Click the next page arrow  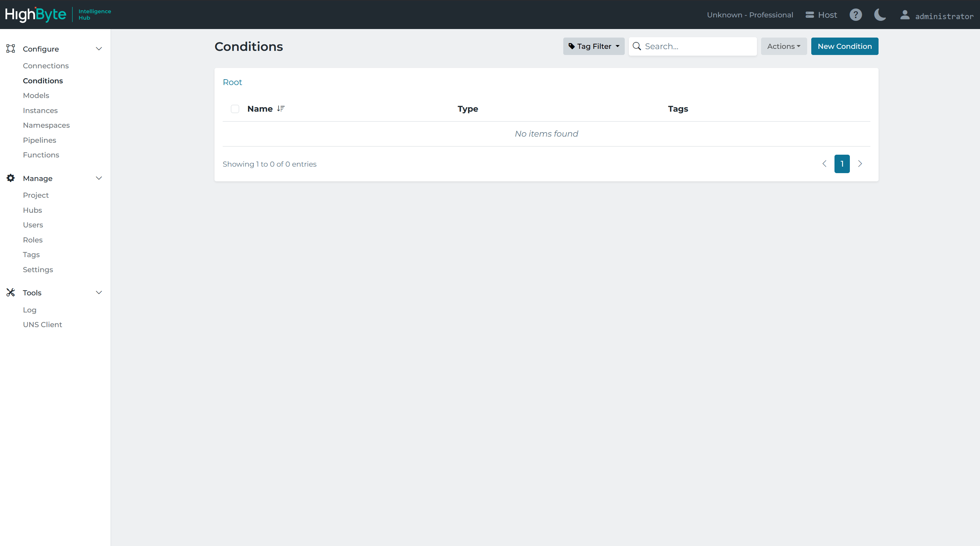860,164
